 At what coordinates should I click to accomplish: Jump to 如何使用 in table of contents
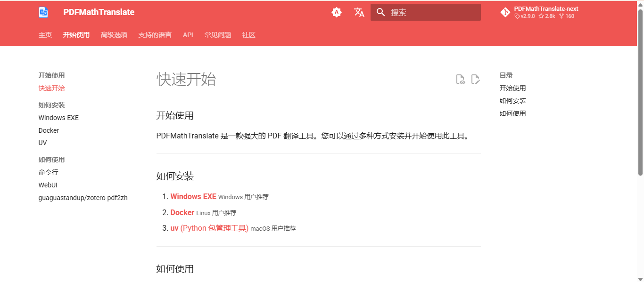[x=512, y=113]
